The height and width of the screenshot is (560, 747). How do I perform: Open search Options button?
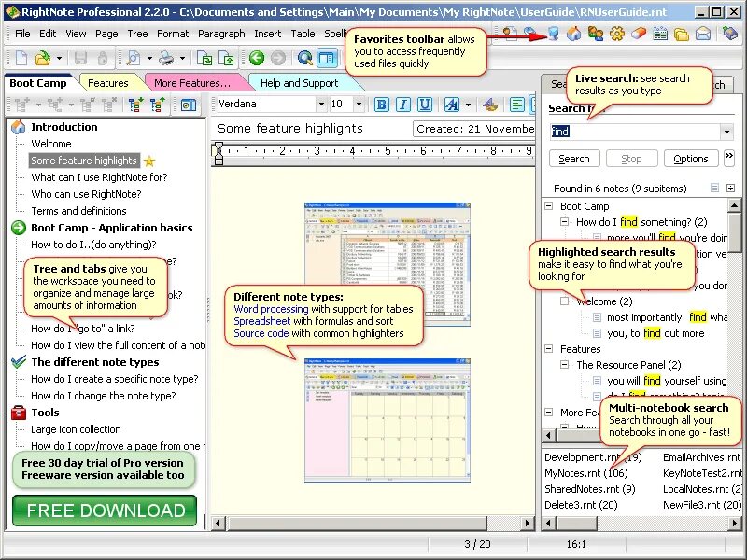690,159
